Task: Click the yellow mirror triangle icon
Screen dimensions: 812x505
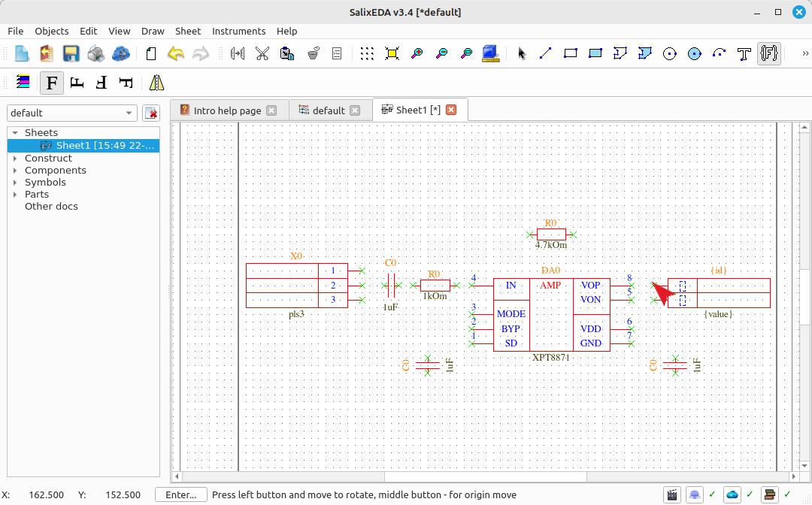Action: (x=156, y=83)
